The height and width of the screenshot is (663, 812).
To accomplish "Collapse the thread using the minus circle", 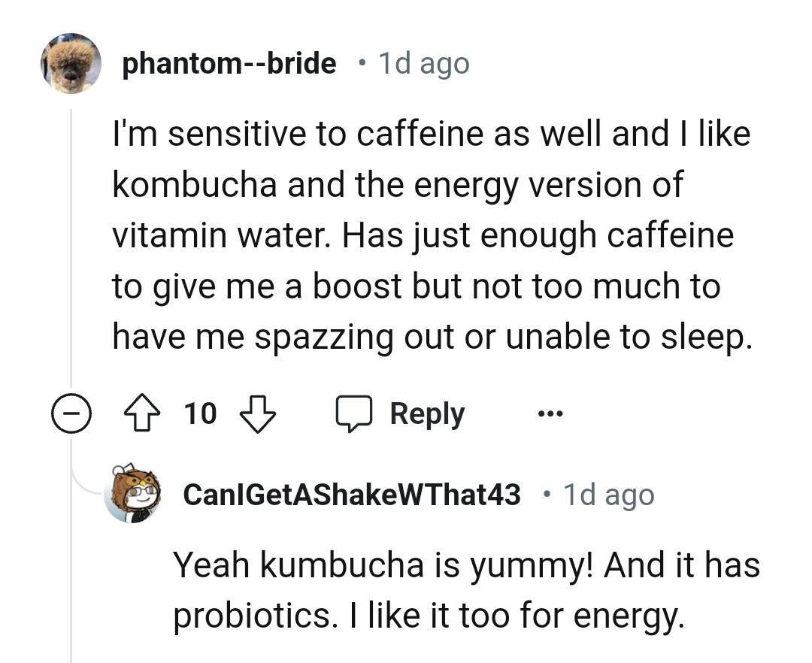I will [71, 413].
